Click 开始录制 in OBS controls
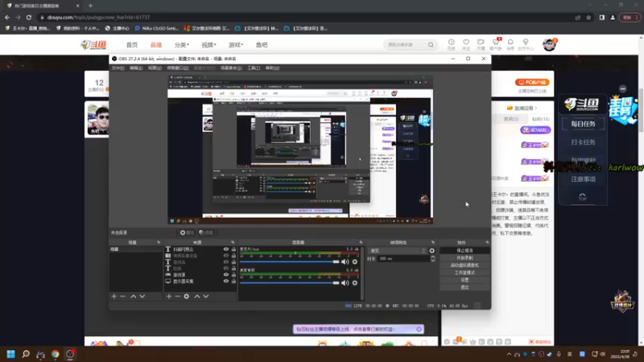 (464, 257)
